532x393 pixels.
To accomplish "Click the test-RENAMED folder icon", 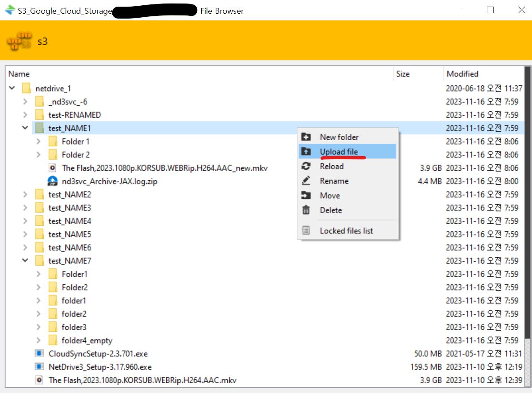I will (40, 115).
